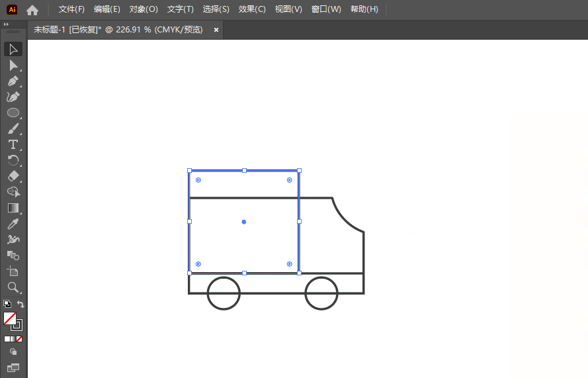Swap fill and stroke colors
This screenshot has height=378, width=588.
(21, 304)
